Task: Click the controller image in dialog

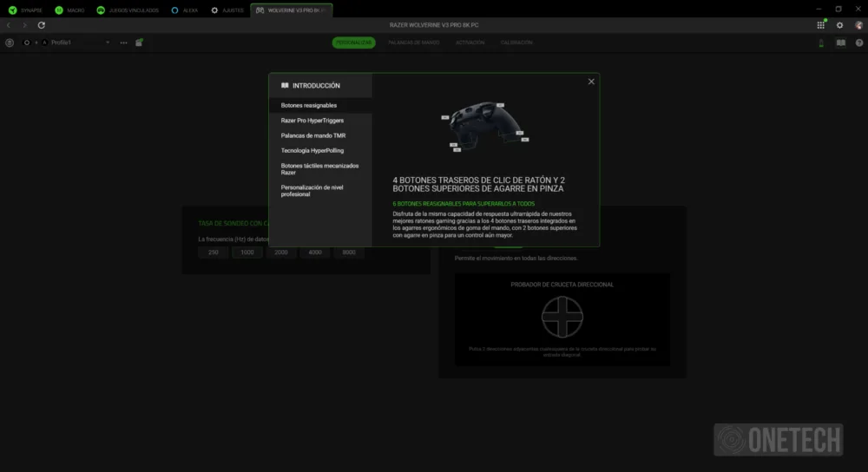Action: (485, 126)
